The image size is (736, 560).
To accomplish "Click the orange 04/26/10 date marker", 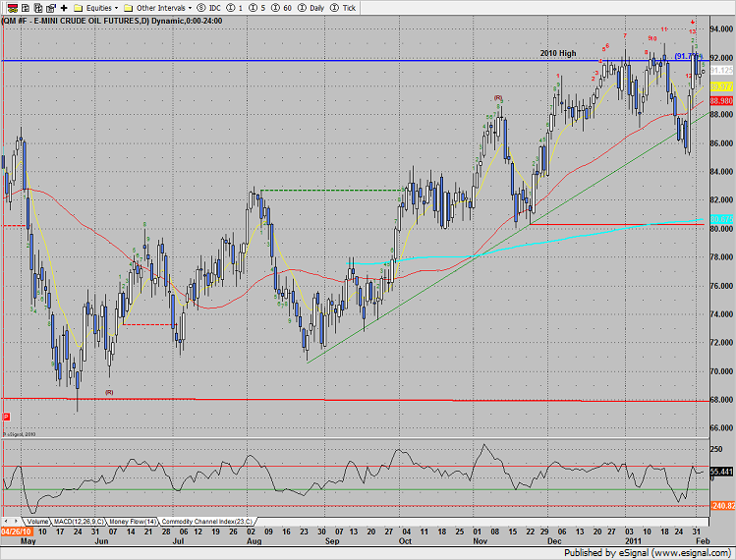I will tap(17, 532).
